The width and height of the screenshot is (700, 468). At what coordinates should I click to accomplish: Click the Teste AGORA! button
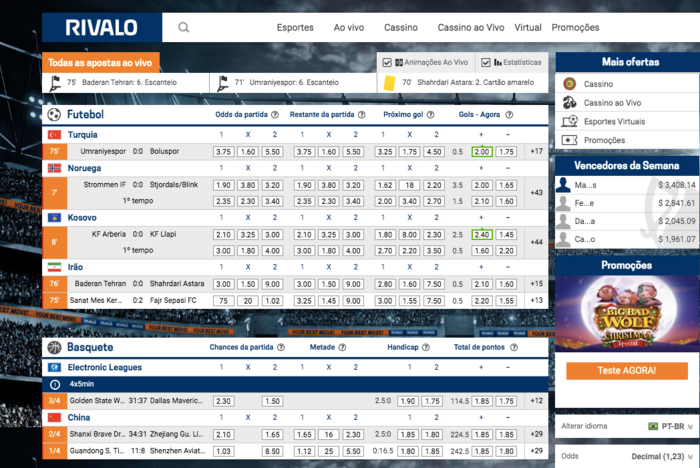click(626, 370)
